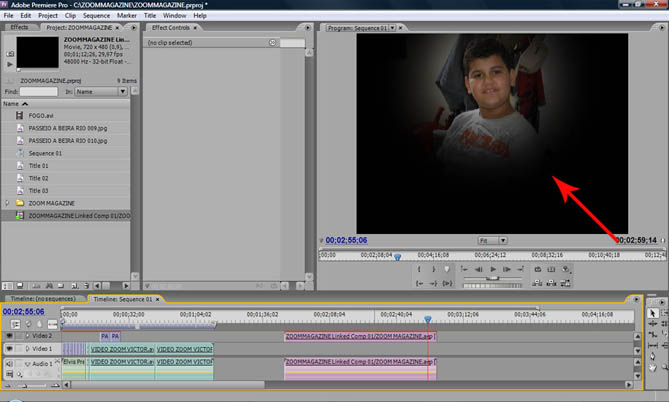Select FOGO.avi in the project list
The height and width of the screenshot is (402, 669).
tap(42, 116)
